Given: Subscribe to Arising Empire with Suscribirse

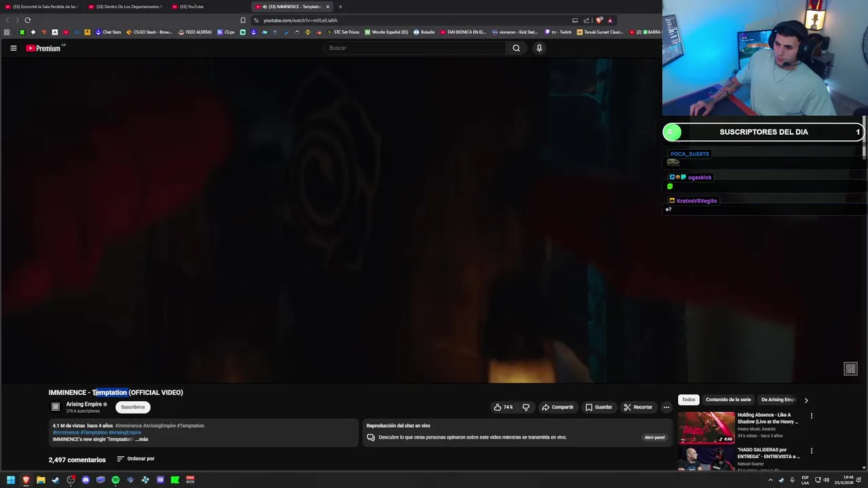Looking at the screenshot, I should pos(133,407).
